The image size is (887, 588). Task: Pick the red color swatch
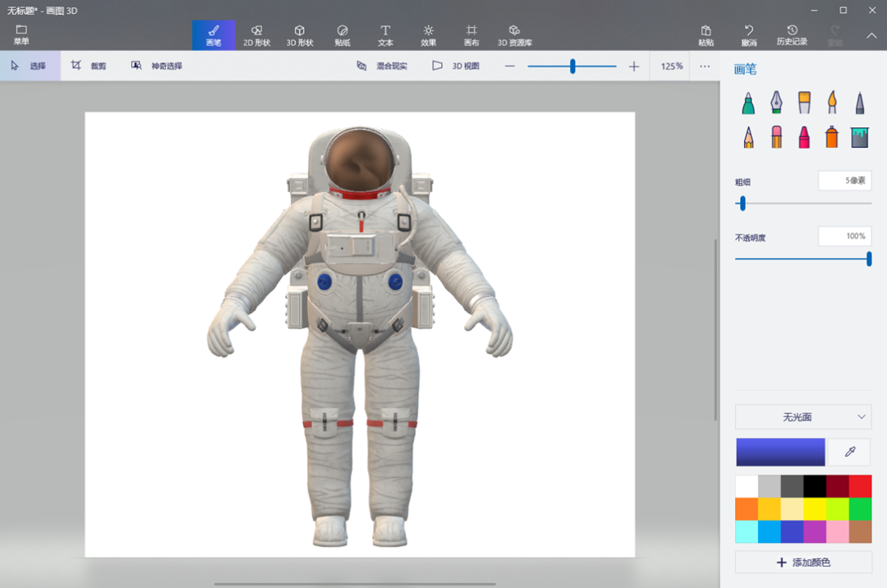click(860, 486)
